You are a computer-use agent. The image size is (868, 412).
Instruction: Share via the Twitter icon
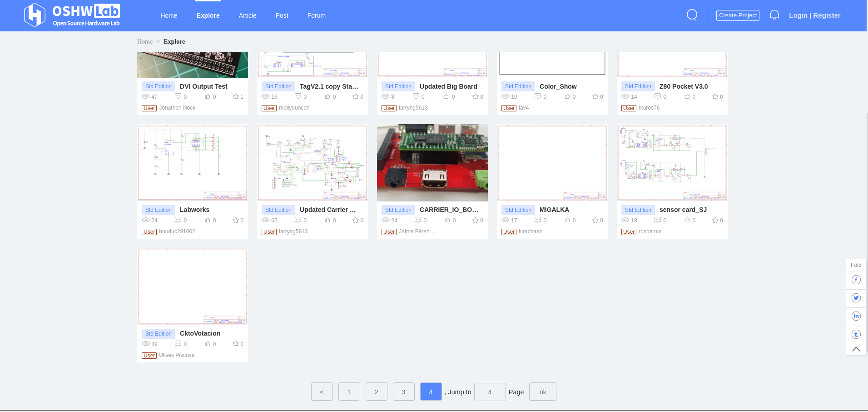[856, 298]
